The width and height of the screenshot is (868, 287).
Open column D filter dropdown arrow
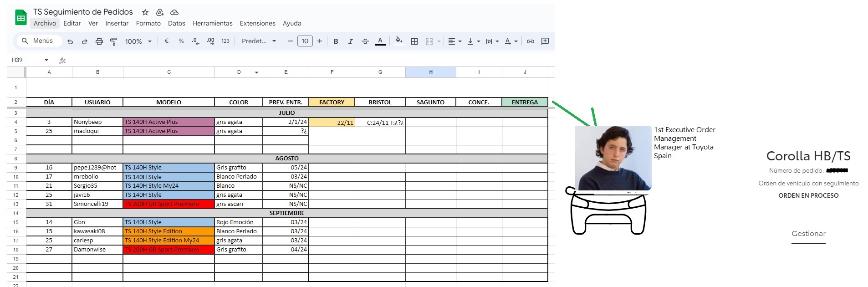coord(256,72)
